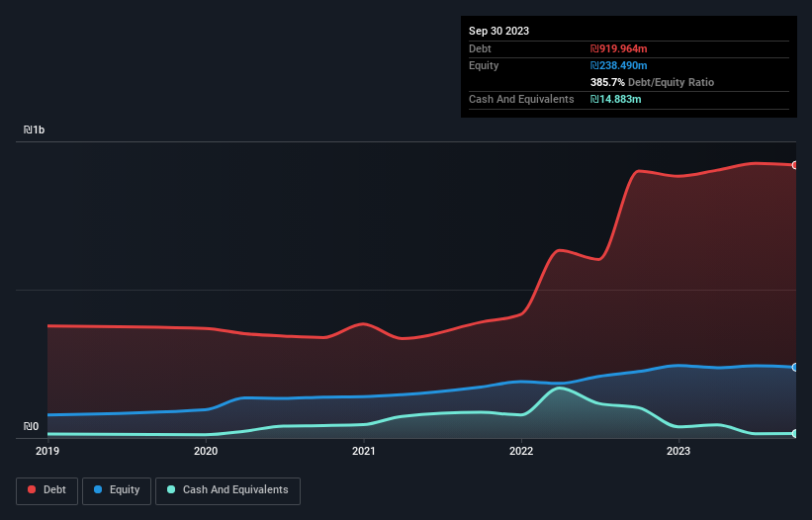The width and height of the screenshot is (812, 520).
Task: Click the red Debt endpoint marker
Action: [x=795, y=165]
